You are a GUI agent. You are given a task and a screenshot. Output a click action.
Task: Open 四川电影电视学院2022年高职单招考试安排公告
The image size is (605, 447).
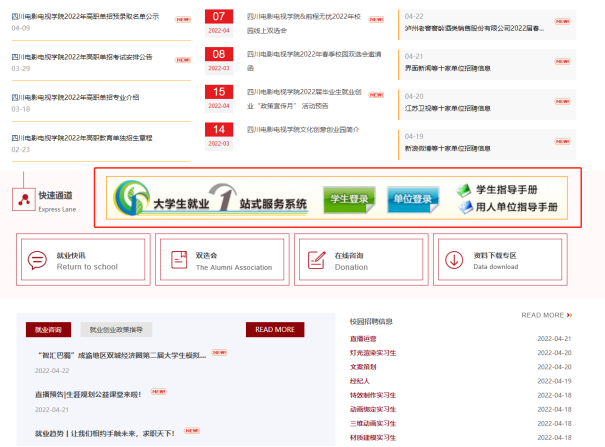click(x=82, y=57)
